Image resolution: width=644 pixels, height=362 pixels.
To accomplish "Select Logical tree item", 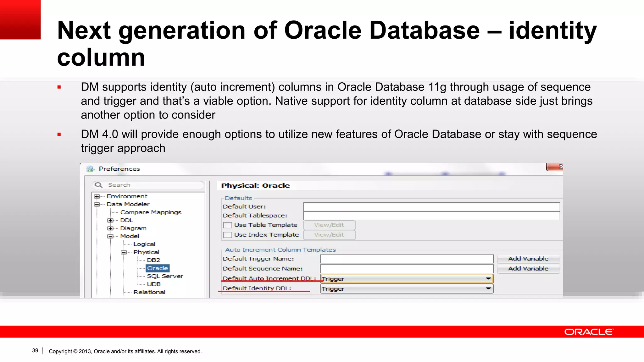I will [x=144, y=244].
